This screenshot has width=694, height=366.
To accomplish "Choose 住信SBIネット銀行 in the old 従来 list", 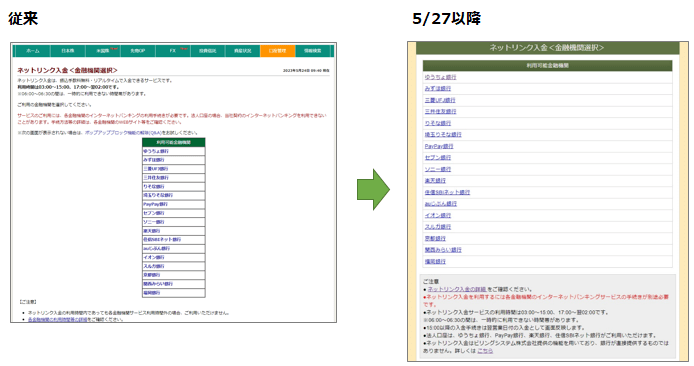I will (162, 239).
